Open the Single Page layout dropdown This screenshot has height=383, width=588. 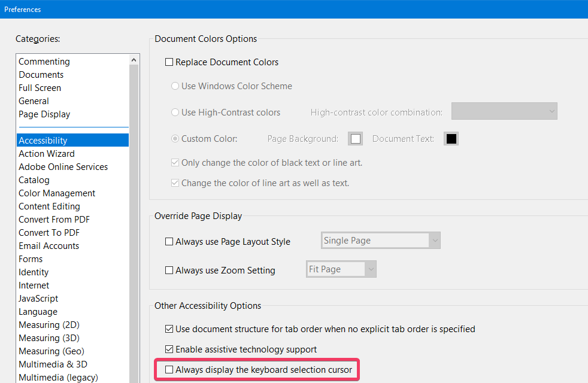(381, 241)
